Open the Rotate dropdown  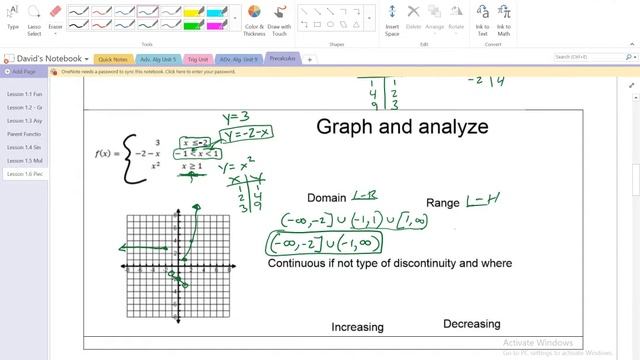(456, 18)
